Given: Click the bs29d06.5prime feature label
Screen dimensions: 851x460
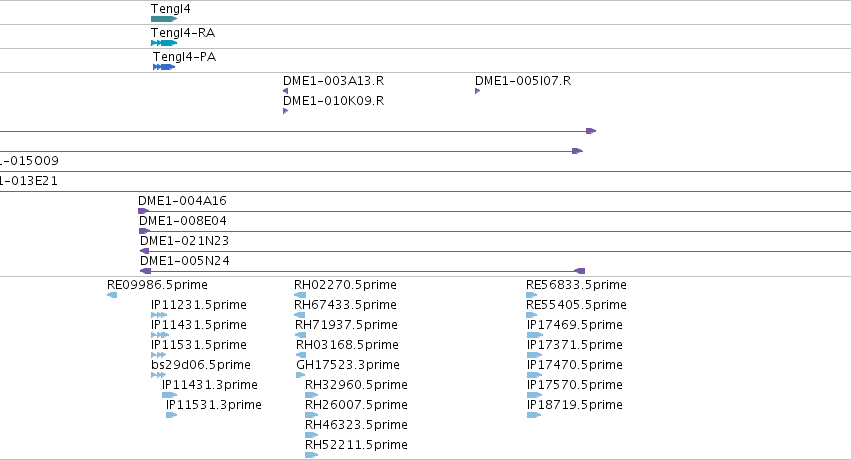Looking at the screenshot, I should tap(201, 365).
